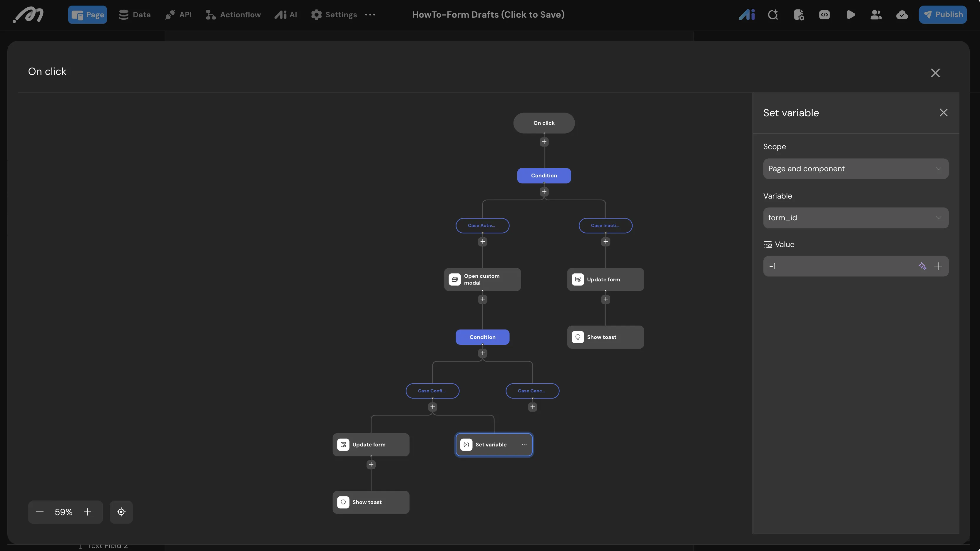
Task: Select the bottom Show toast node
Action: click(371, 502)
